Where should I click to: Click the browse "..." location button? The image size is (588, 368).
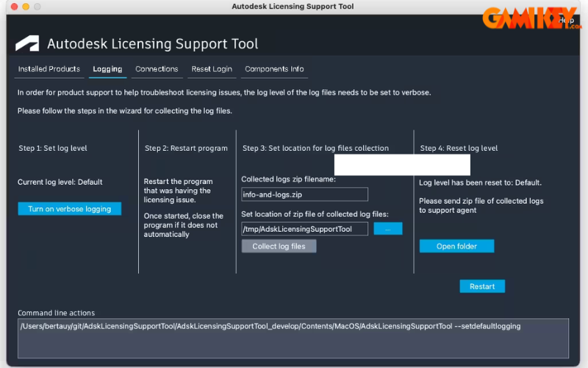point(388,229)
